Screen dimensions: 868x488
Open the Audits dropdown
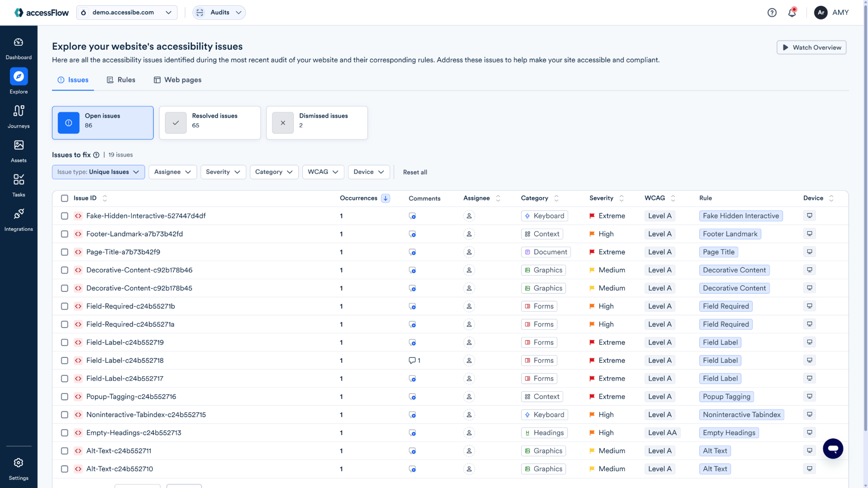coord(219,13)
